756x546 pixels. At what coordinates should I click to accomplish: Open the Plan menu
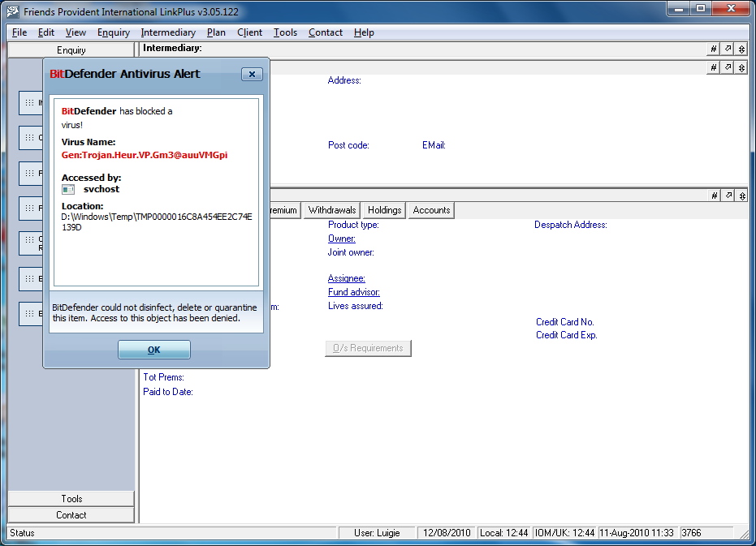click(x=216, y=32)
